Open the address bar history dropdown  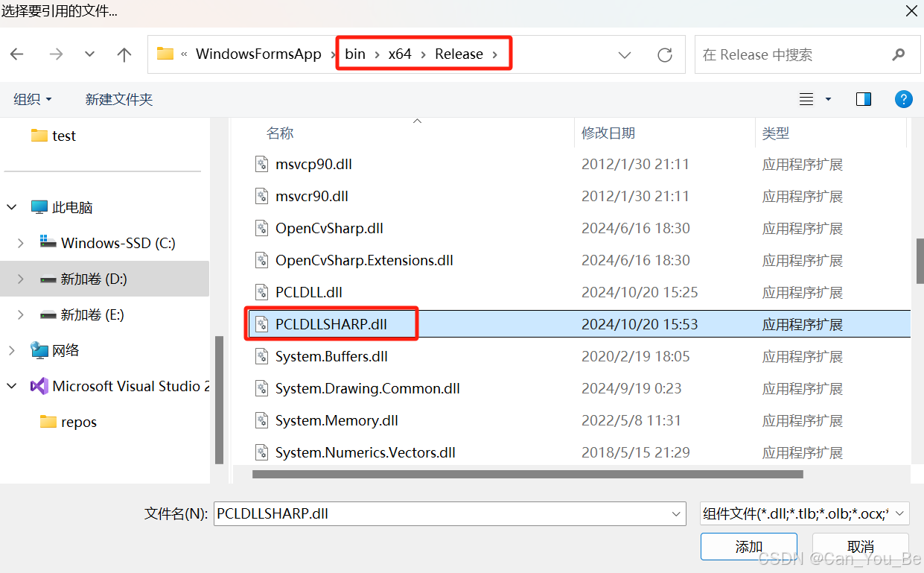[624, 54]
